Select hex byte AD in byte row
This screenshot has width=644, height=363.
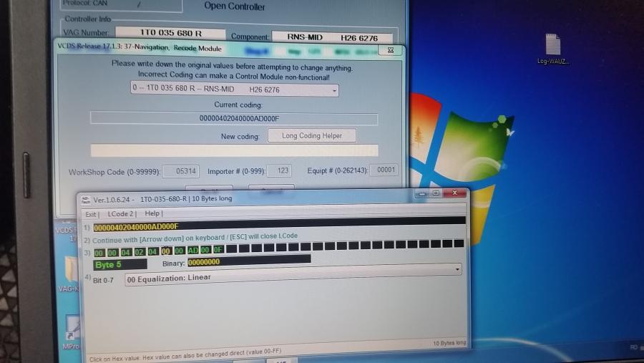192,251
